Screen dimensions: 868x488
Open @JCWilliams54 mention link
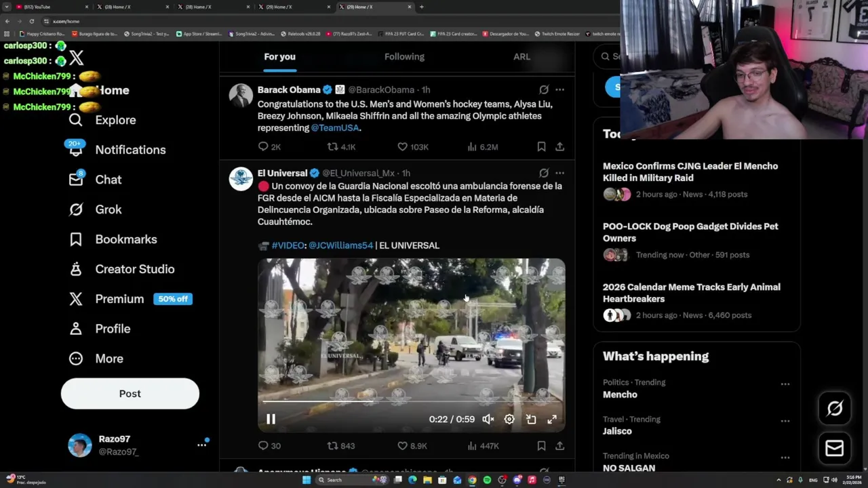tap(341, 245)
